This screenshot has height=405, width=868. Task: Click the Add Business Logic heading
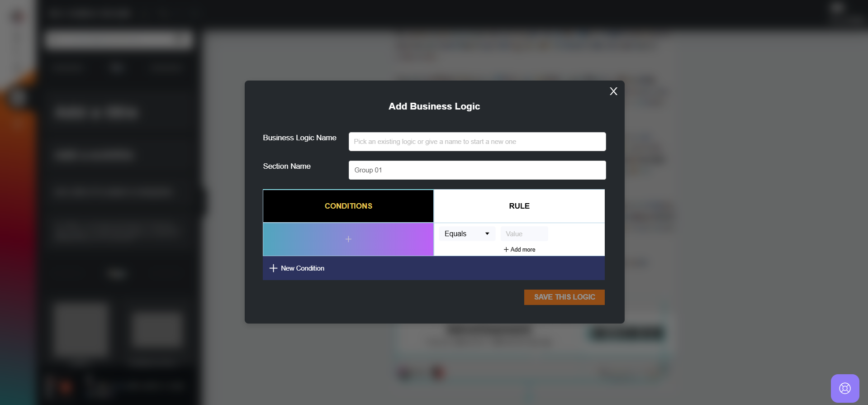coord(434,106)
